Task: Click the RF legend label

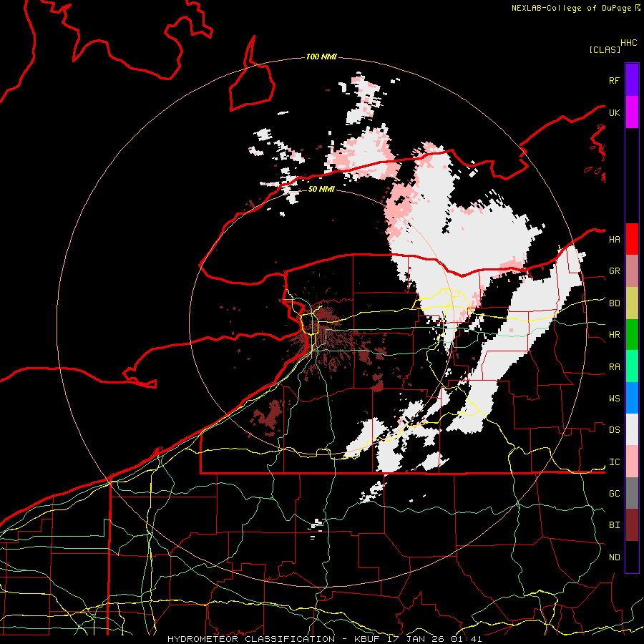Action: click(615, 80)
